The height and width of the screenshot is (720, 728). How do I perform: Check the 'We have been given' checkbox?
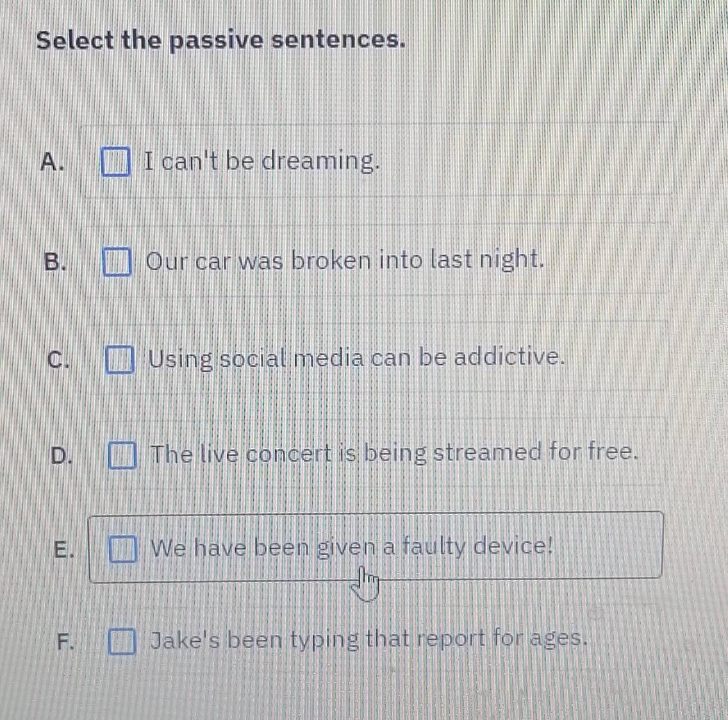click(122, 549)
